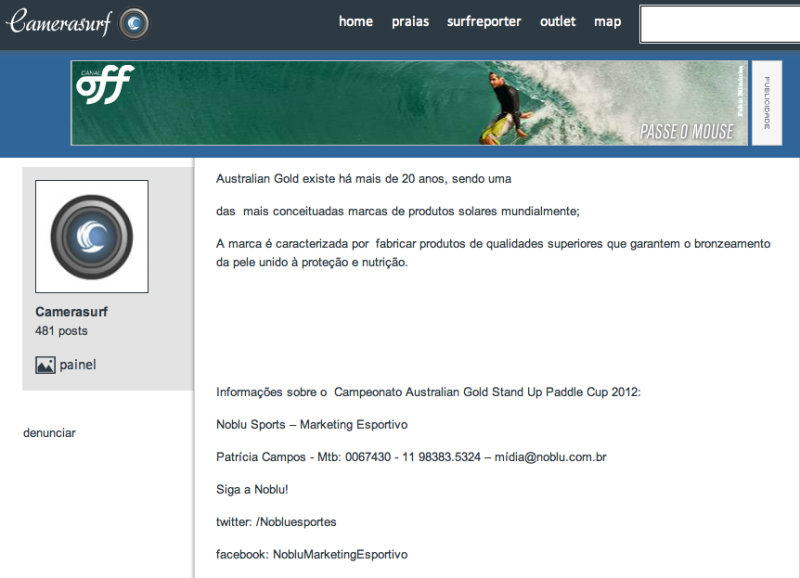800x578 pixels.
Task: Click the denunciar link
Action: [49, 432]
